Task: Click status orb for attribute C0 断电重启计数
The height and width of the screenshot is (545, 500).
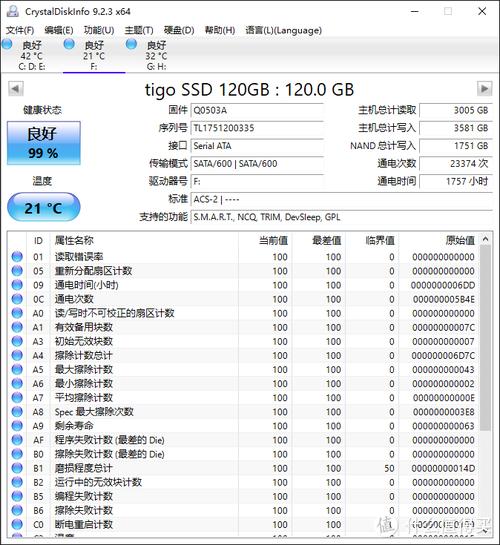Action: pyautogui.click(x=17, y=524)
